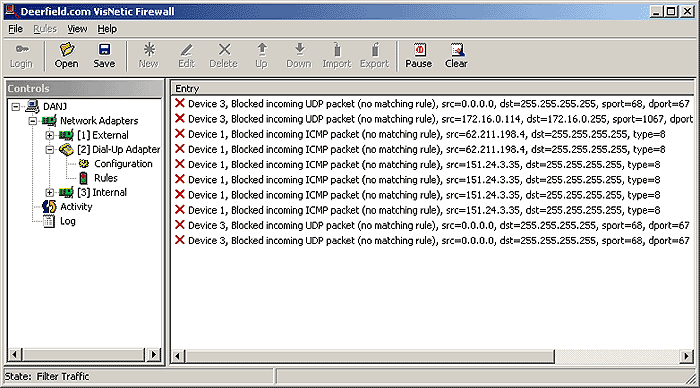
Task: Collapse the DANJ root node
Action: coord(16,106)
